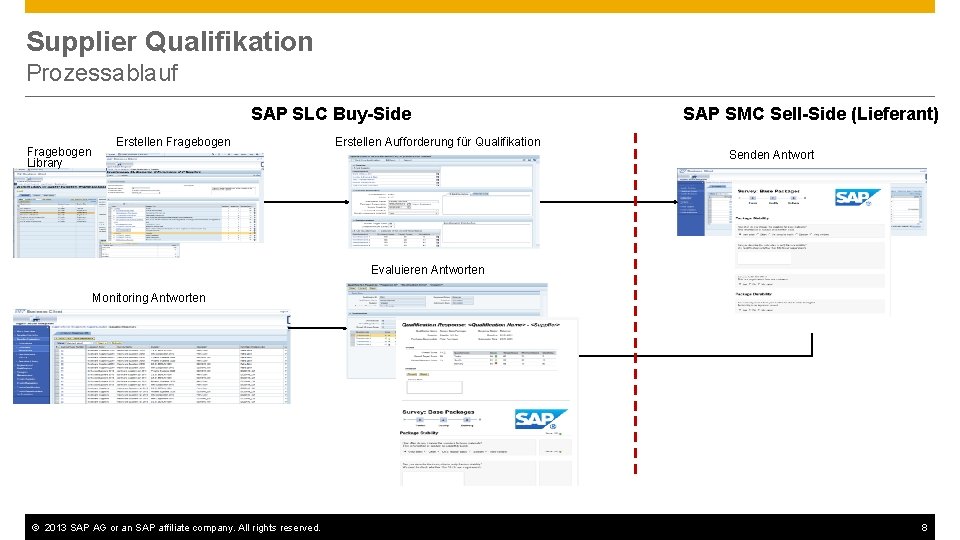This screenshot has width=960, height=540.
Task: Click the blue sidebar in the Senden Antwort screenshot
Action: click(691, 208)
